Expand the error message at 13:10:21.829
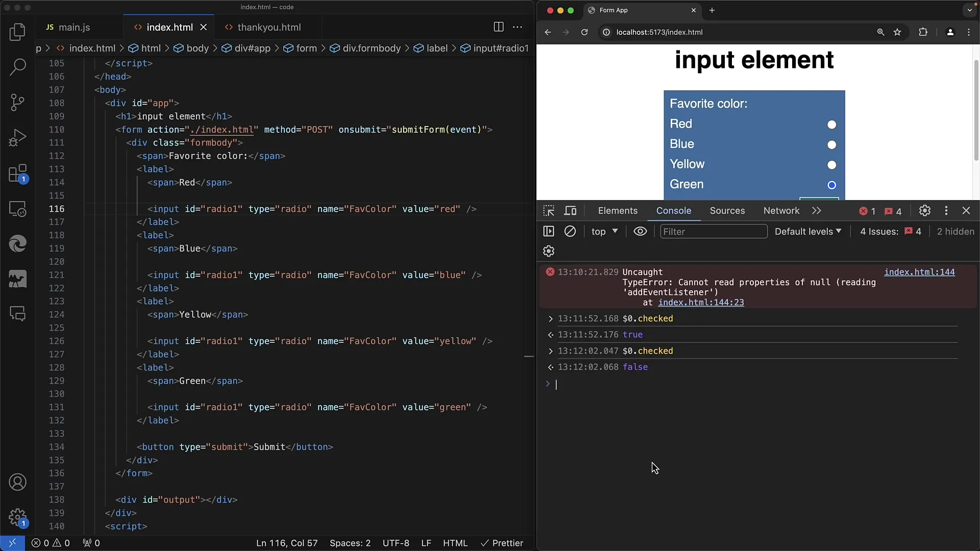The image size is (980, 551). tap(549, 272)
